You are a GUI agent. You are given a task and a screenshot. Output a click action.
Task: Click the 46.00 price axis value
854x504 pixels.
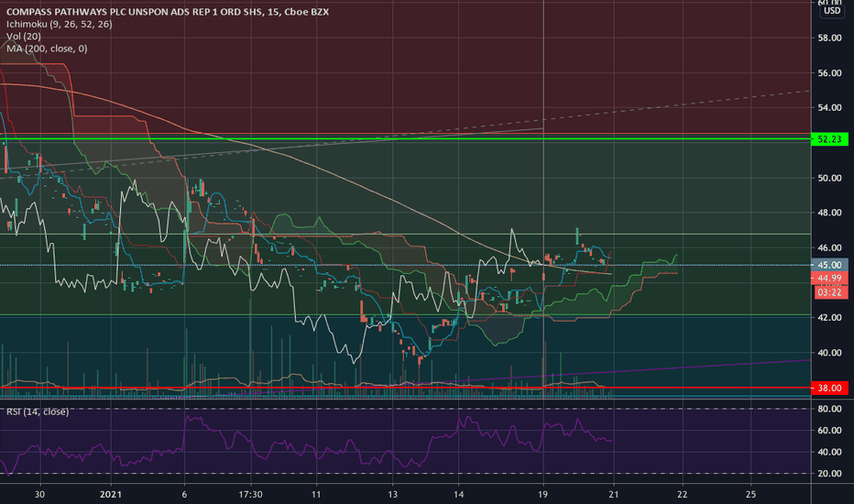(x=829, y=248)
